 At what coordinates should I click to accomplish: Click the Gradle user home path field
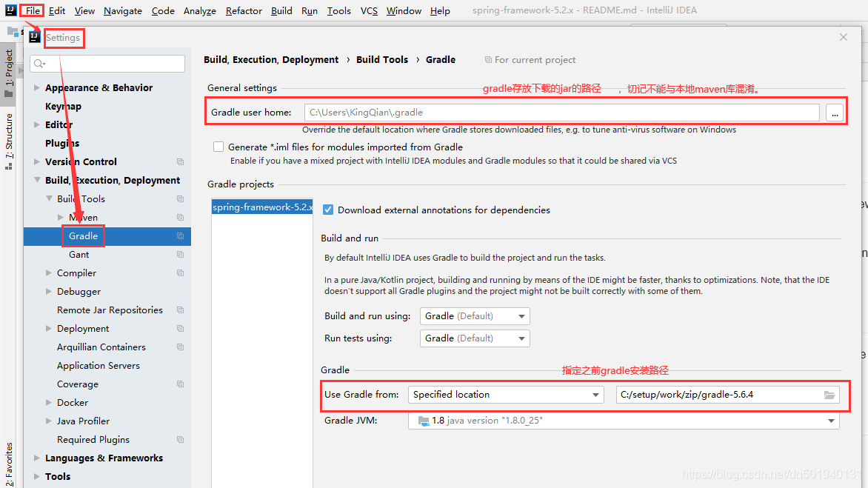562,113
